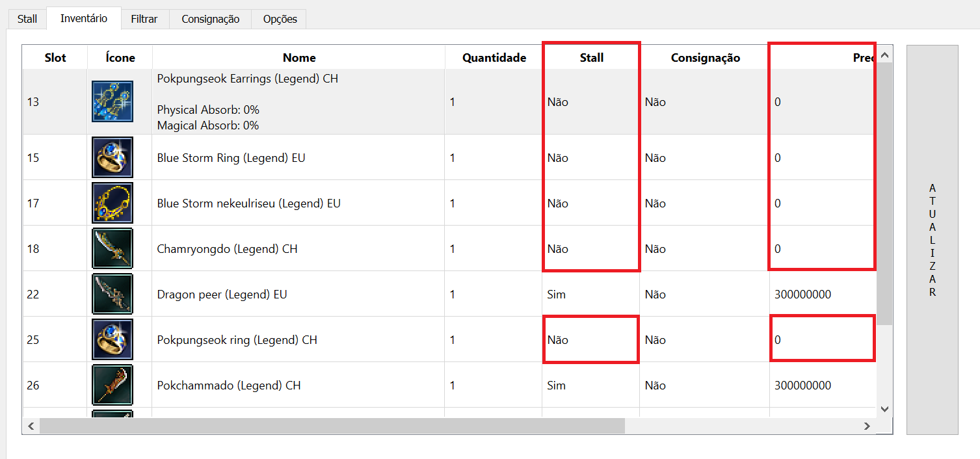This screenshot has height=459, width=980.
Task: Select the Pokchammado weapon icon
Action: [113, 385]
